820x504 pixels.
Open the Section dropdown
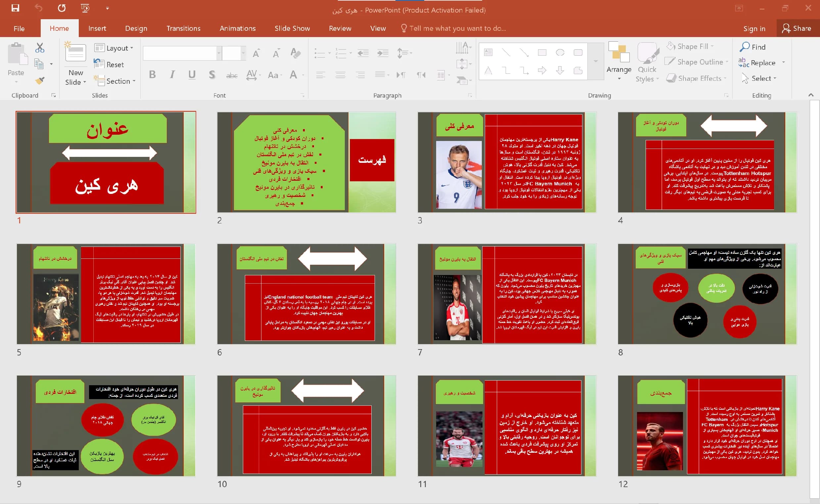click(115, 81)
